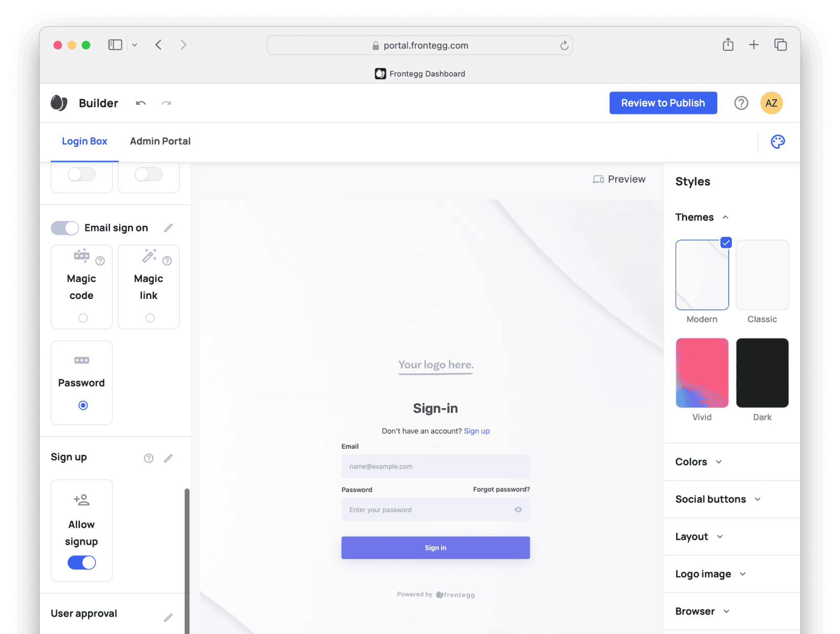The width and height of the screenshot is (840, 634).
Task: Reload the page in address bar
Action: (x=564, y=45)
